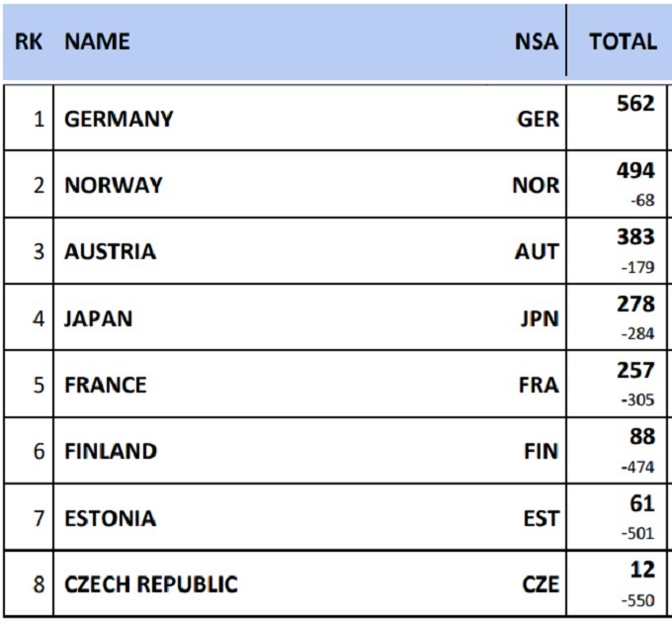Select the NORWAY team name
This screenshot has height=624, width=672.
pos(114,185)
